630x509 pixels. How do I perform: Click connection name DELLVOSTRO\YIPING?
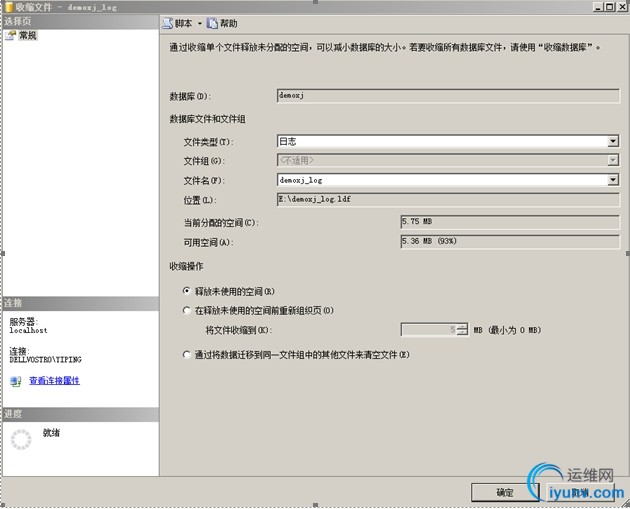(45, 360)
